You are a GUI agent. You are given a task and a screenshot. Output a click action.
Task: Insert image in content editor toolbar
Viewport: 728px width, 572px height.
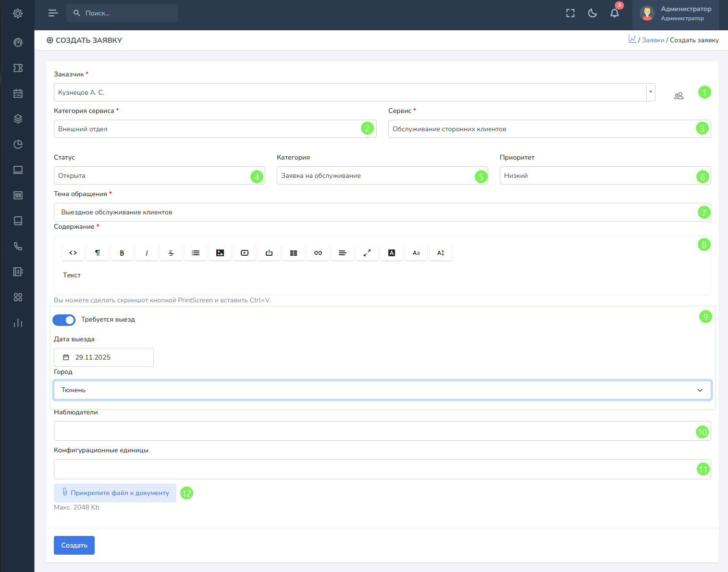[220, 253]
